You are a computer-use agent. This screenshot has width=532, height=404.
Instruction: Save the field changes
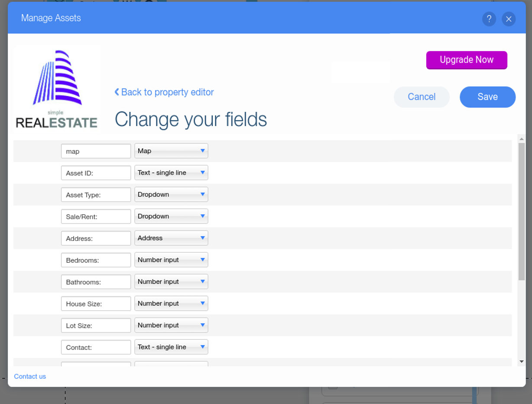pyautogui.click(x=487, y=97)
